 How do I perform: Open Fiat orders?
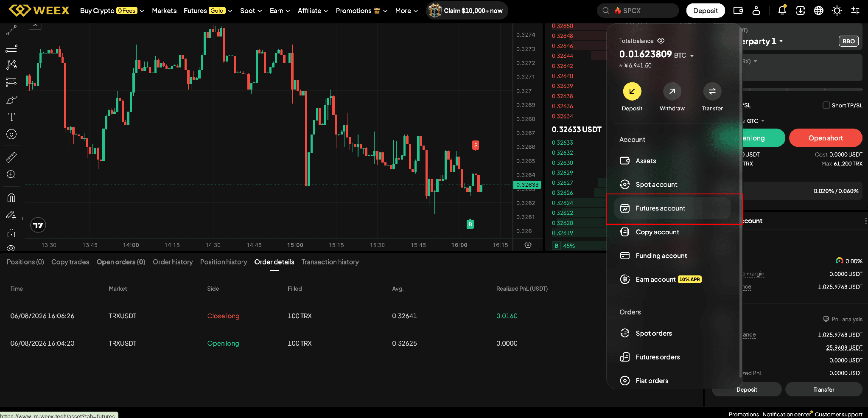(672, 381)
